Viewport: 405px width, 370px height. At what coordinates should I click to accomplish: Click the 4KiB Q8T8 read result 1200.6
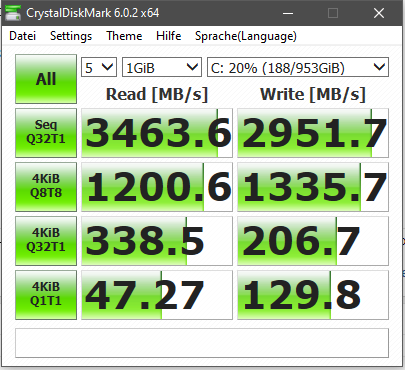coord(157,187)
